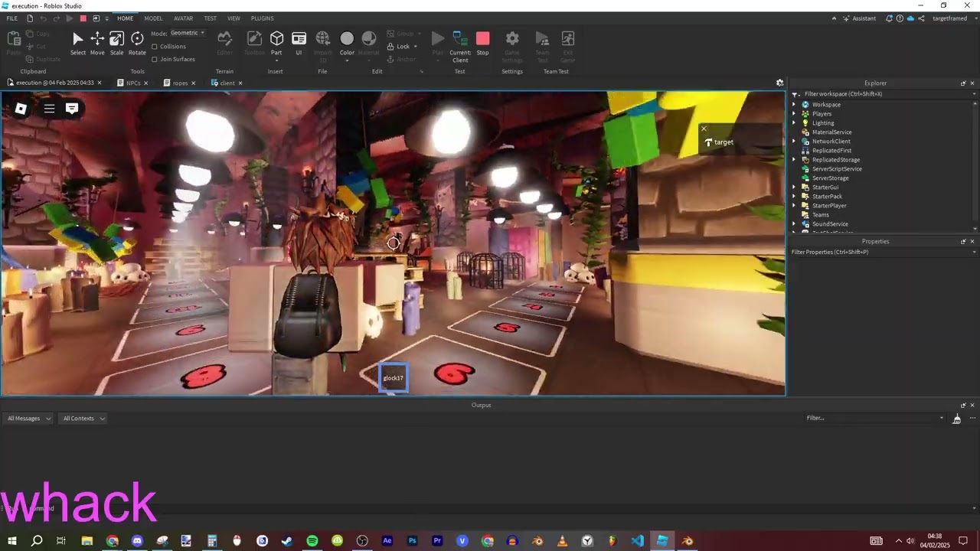
Task: Select MaterialService in Explorer
Action: (831, 132)
